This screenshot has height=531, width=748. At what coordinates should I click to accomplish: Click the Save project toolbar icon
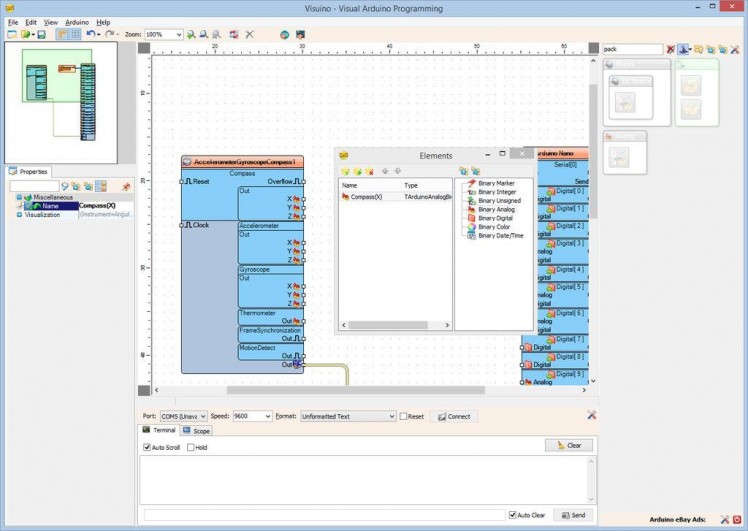tap(41, 34)
